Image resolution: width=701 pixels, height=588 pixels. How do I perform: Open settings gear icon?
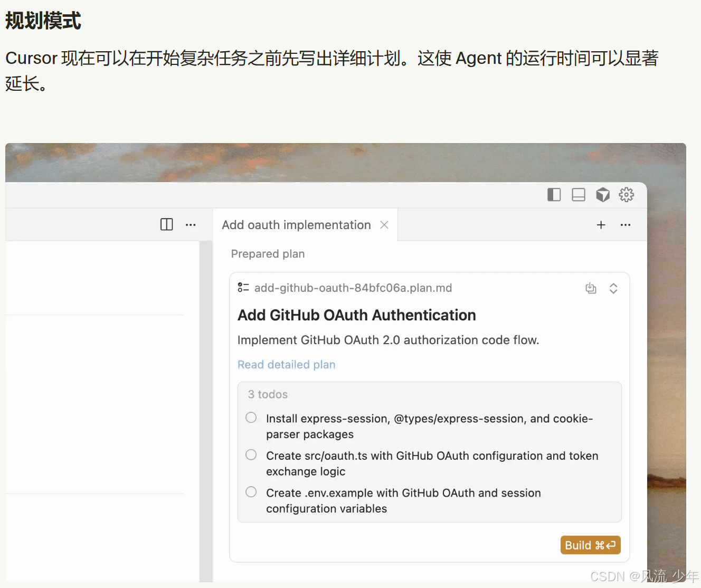(x=627, y=195)
